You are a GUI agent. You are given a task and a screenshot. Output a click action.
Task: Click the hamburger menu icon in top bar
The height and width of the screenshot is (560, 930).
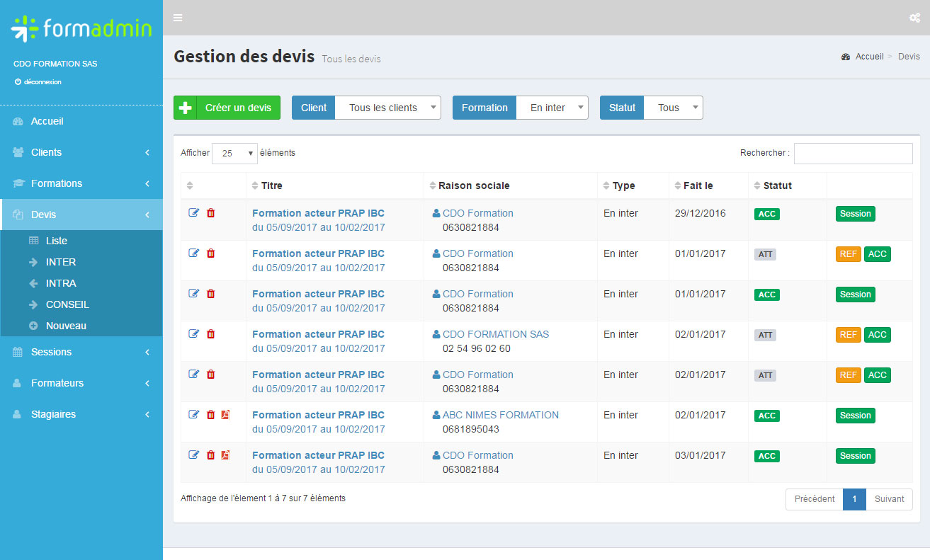coord(178,18)
